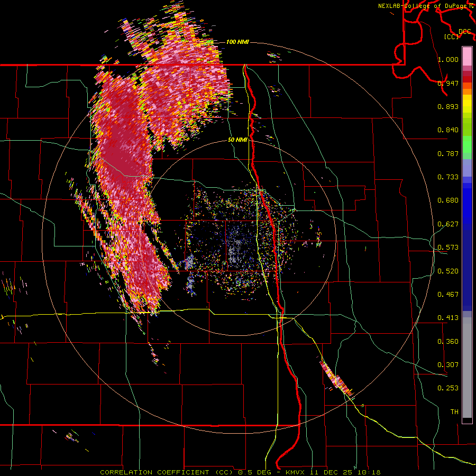
Task: Select the 0.573 legend value
Action: point(448,248)
